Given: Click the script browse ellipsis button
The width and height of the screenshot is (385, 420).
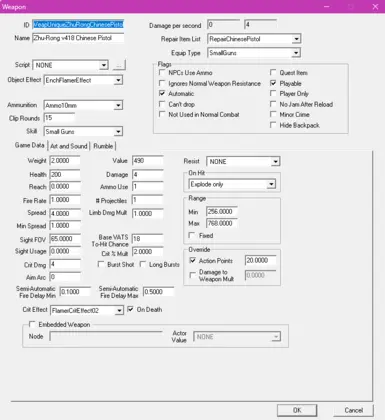Looking at the screenshot, I should click(x=119, y=65).
